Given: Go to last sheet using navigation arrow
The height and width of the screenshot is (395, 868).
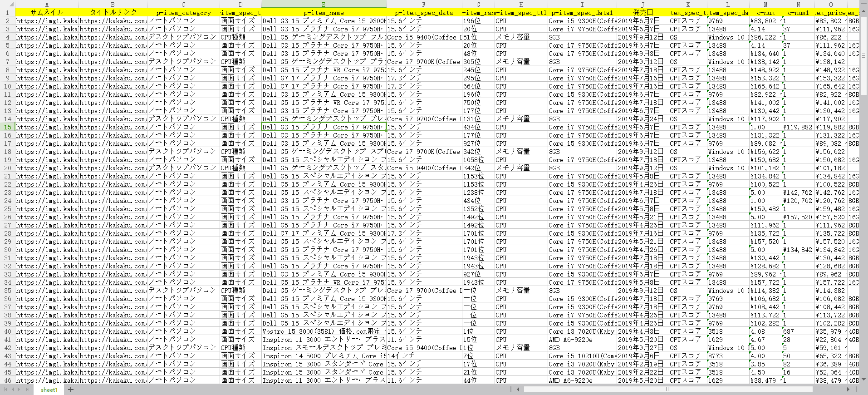Looking at the screenshot, I should pyautogui.click(x=28, y=390).
